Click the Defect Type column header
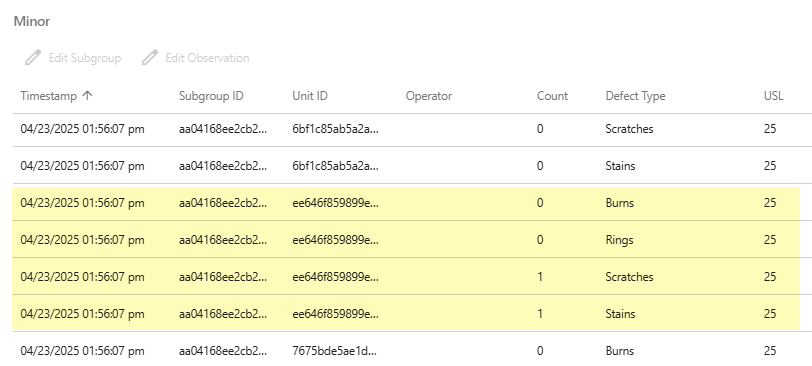The image size is (812, 366). tap(635, 96)
